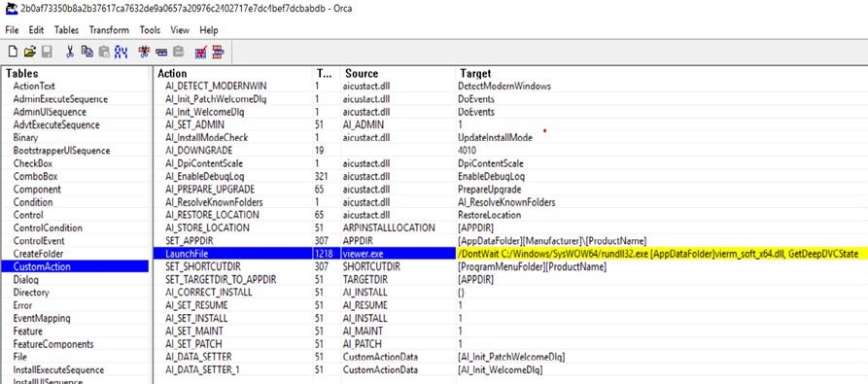Click the Cut scissors toolbar icon
Screen dimensions: 868x384
pos(70,52)
